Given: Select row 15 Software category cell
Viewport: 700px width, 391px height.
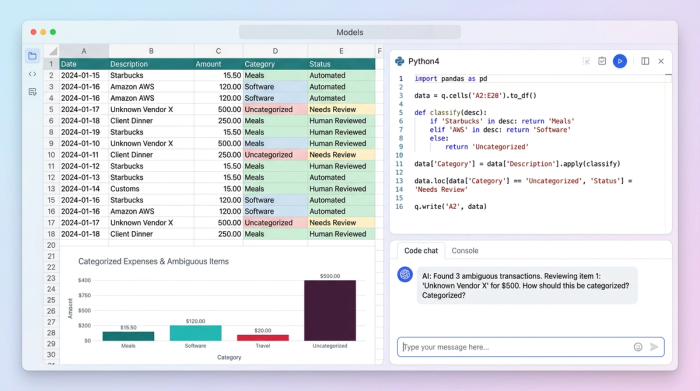Looking at the screenshot, I should 275,200.
